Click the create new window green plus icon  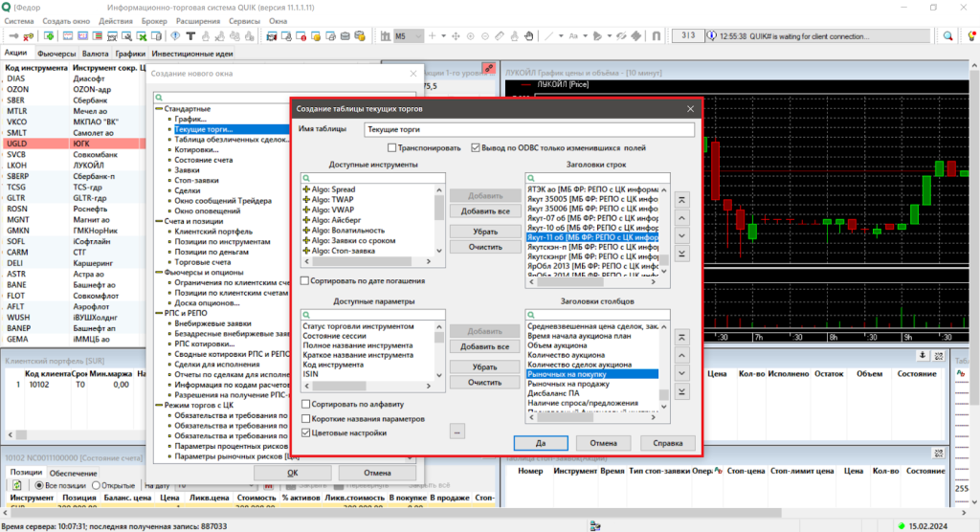point(49,36)
